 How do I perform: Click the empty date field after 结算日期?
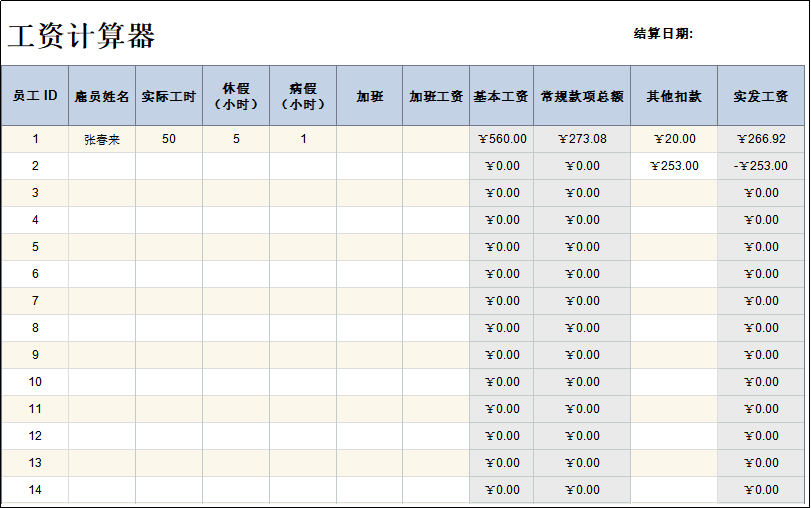(750, 34)
